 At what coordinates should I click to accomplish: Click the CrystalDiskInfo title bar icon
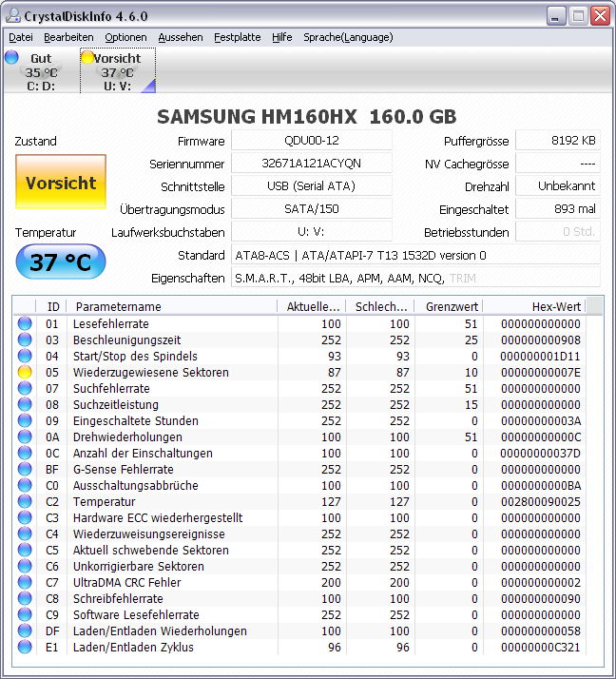(13, 15)
